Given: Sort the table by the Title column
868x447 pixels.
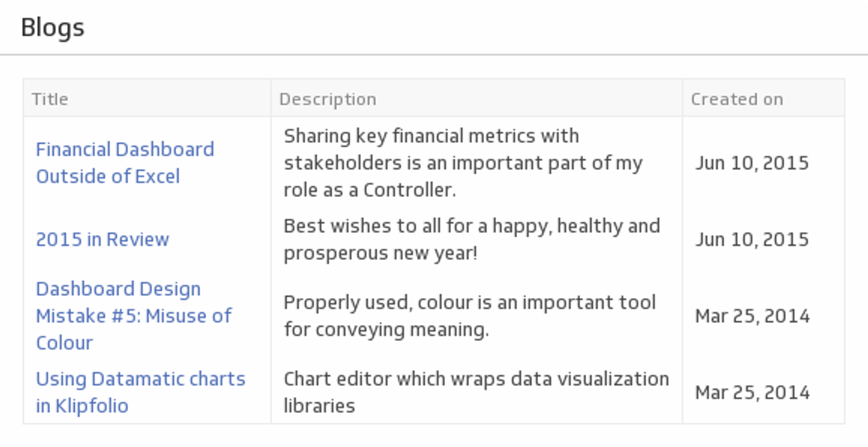Looking at the screenshot, I should tap(50, 98).
